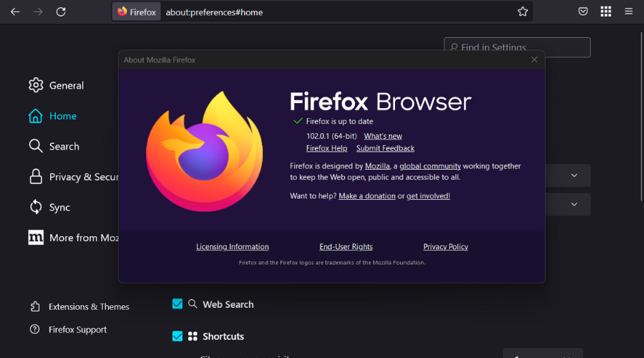Click the trademark notice at the dialog bottom
644x358 pixels.
[332, 263]
